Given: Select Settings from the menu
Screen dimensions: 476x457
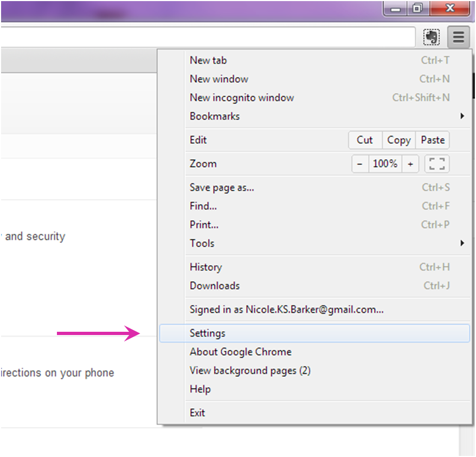Looking at the screenshot, I should click(x=207, y=333).
